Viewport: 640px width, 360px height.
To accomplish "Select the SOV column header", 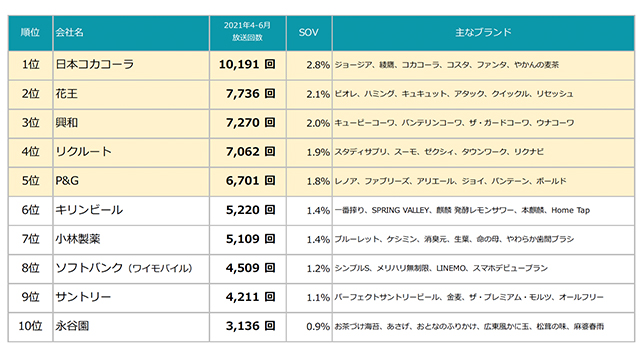I will coord(309,33).
